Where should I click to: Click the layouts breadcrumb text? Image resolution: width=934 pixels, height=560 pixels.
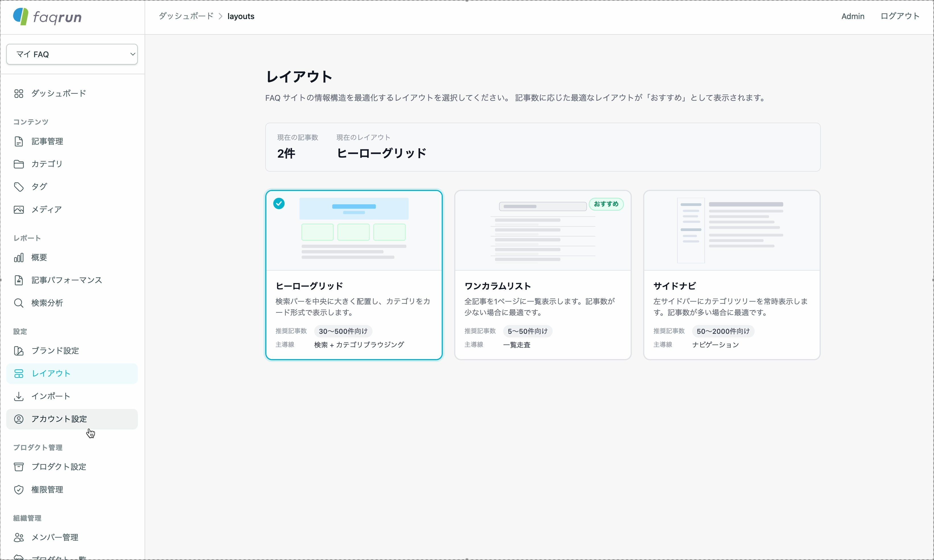(x=241, y=16)
